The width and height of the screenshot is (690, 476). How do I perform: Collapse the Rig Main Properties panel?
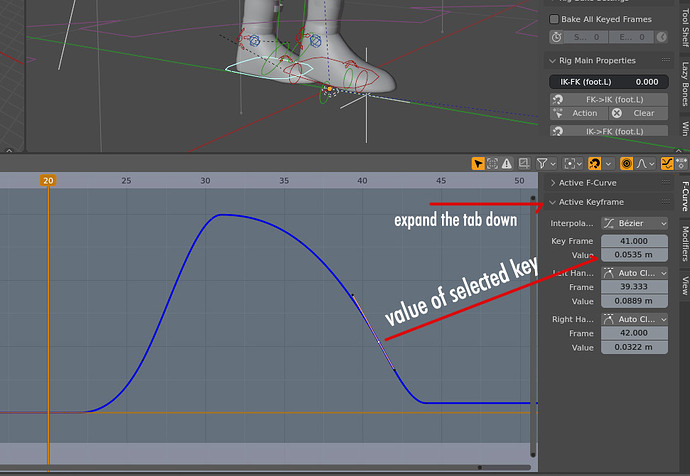[553, 61]
